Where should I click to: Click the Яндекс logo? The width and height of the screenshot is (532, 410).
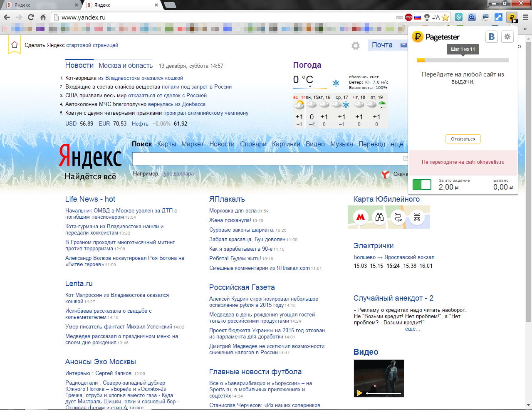pyautogui.click(x=90, y=156)
